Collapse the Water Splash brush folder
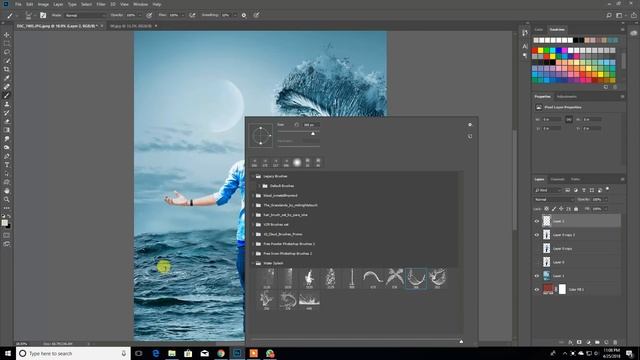Viewport: 640px width, 360px height. tap(253, 263)
